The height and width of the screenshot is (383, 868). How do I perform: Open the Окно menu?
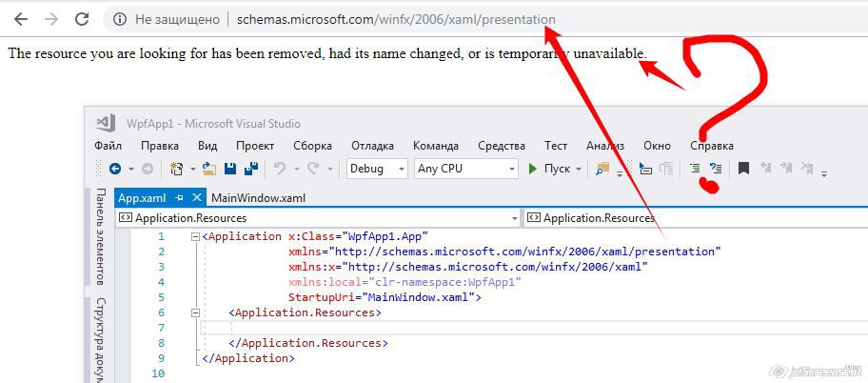[x=657, y=146]
